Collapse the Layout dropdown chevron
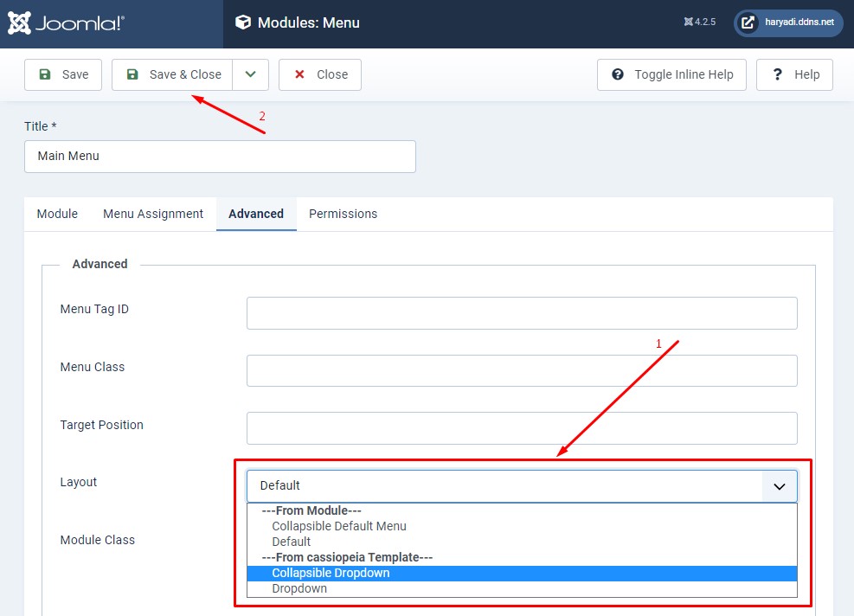The height and width of the screenshot is (616, 854). tap(779, 486)
